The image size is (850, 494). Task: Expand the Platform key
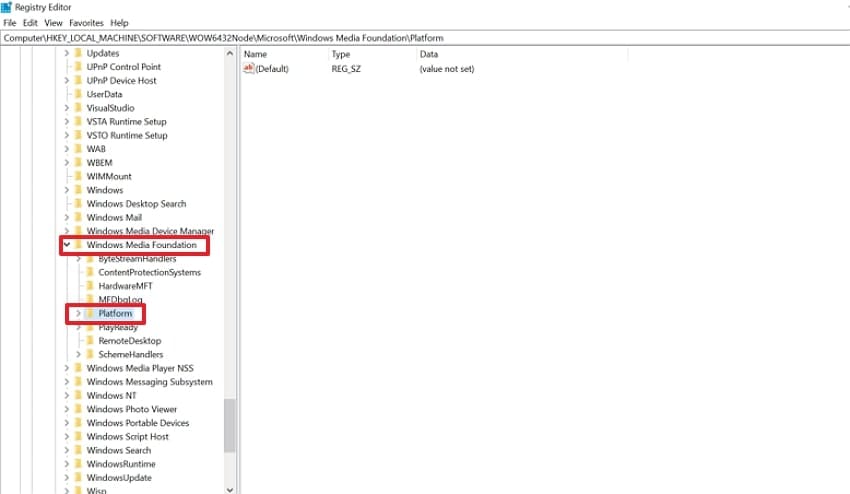[x=78, y=313]
